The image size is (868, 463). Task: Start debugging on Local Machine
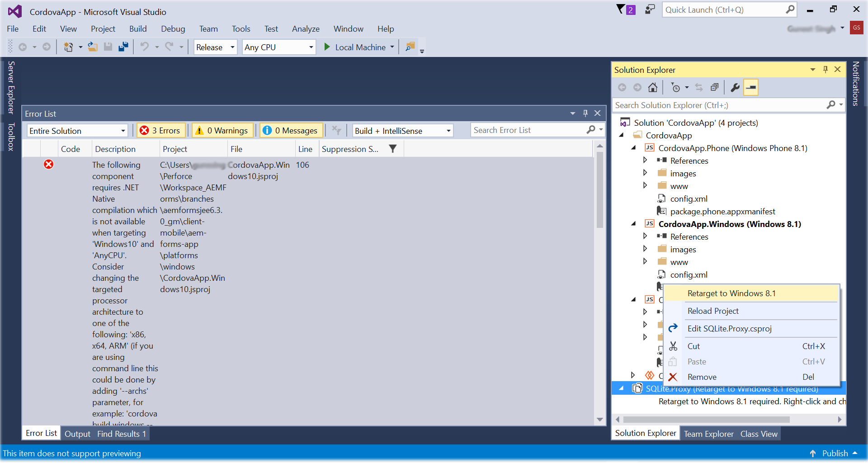click(355, 47)
